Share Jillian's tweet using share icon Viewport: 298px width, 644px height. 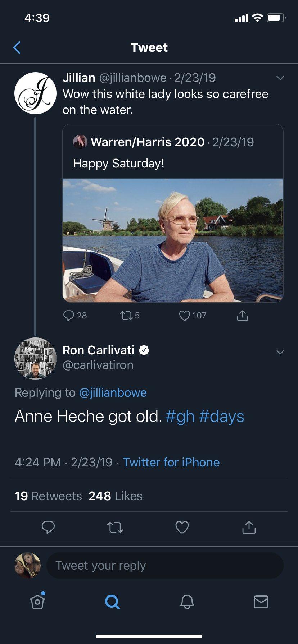pyautogui.click(x=242, y=316)
